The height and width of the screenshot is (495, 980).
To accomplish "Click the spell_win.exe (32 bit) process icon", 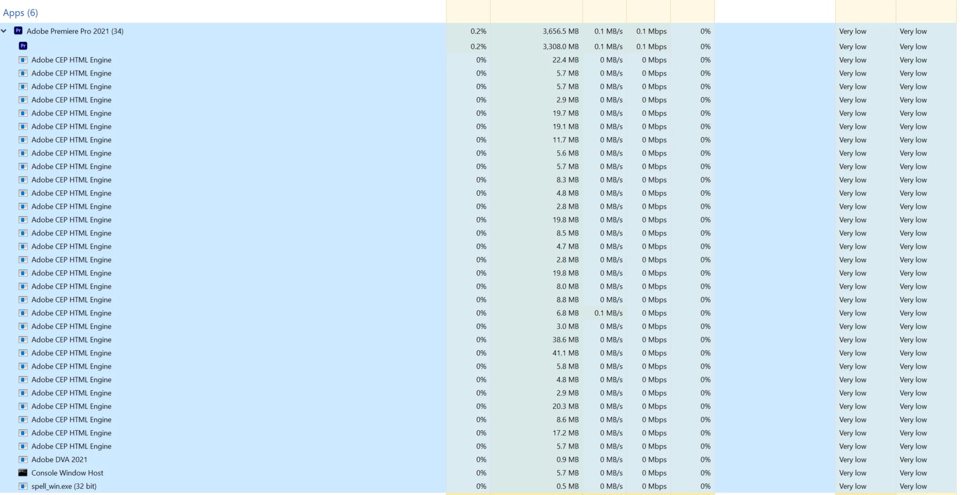I will [x=23, y=486].
